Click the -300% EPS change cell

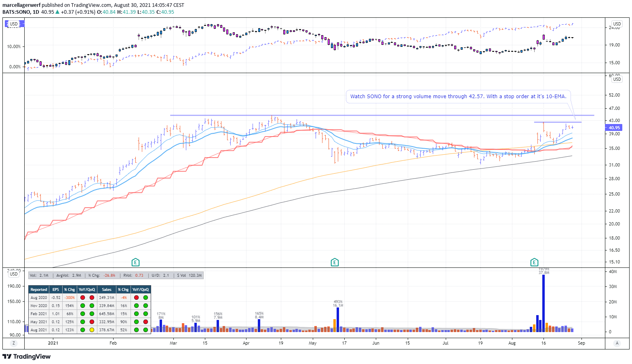coord(70,298)
